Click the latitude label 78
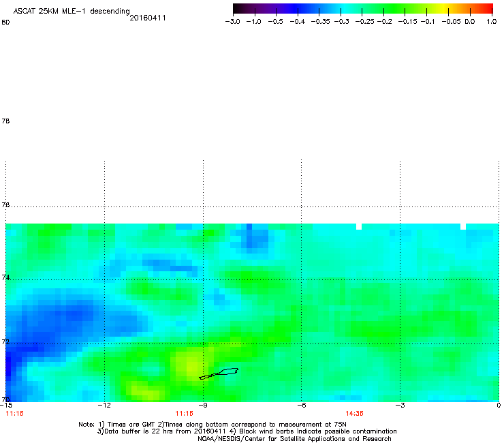Image resolution: width=504 pixels, height=443 pixels. coord(5,121)
